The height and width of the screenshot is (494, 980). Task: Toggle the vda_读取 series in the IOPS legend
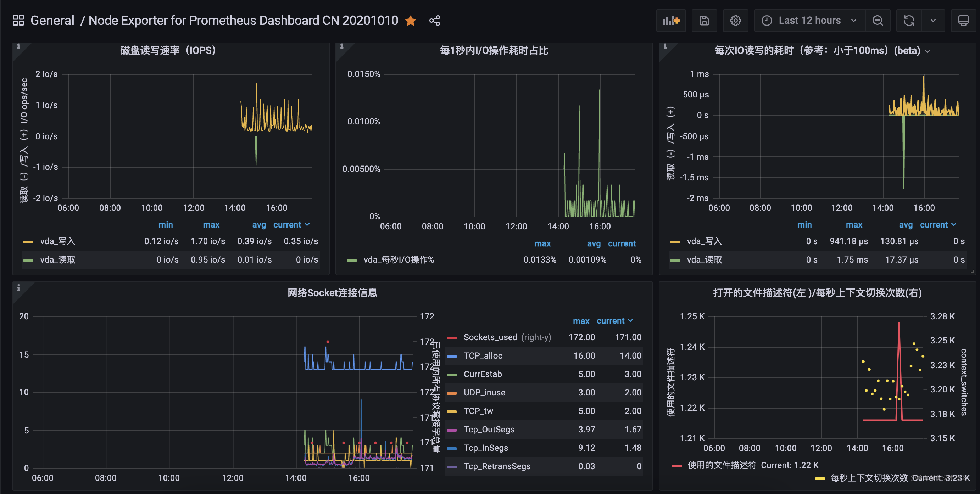pyautogui.click(x=58, y=260)
